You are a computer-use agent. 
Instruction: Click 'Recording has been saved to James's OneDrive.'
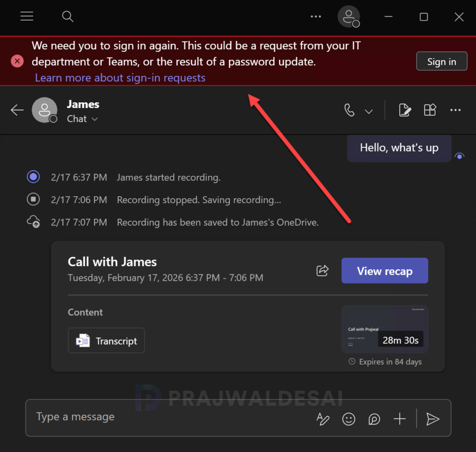point(218,222)
